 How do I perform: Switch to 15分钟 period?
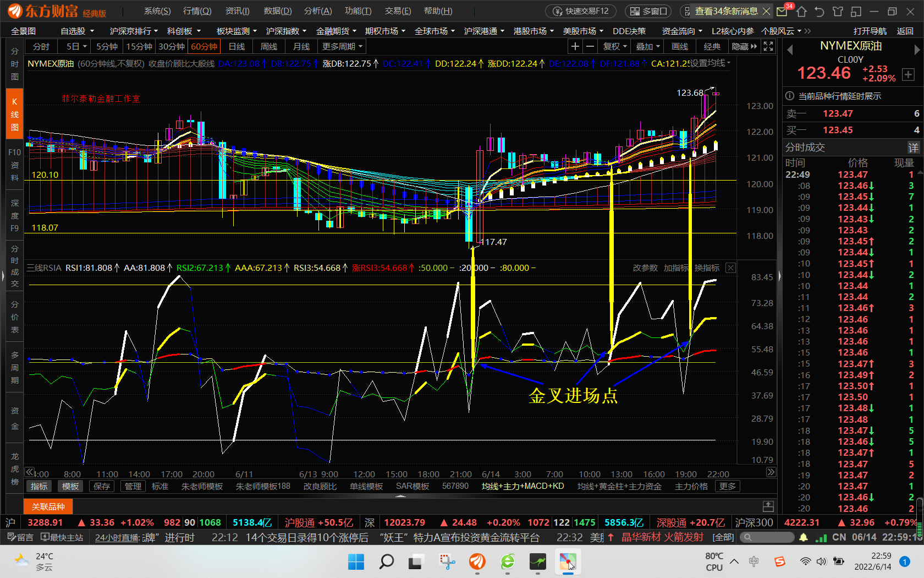tap(139, 47)
